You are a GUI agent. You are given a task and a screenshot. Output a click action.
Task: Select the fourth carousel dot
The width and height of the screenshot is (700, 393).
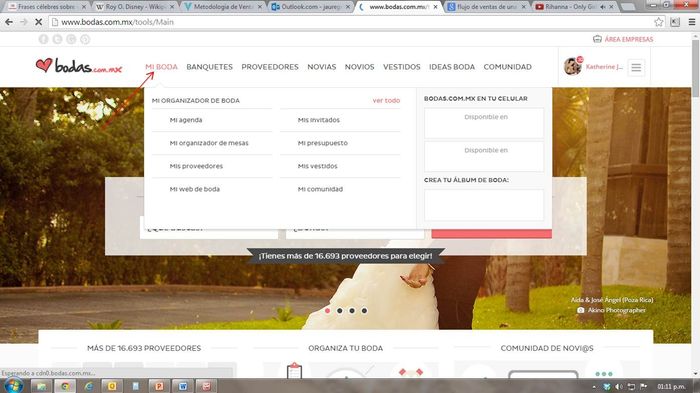364,310
